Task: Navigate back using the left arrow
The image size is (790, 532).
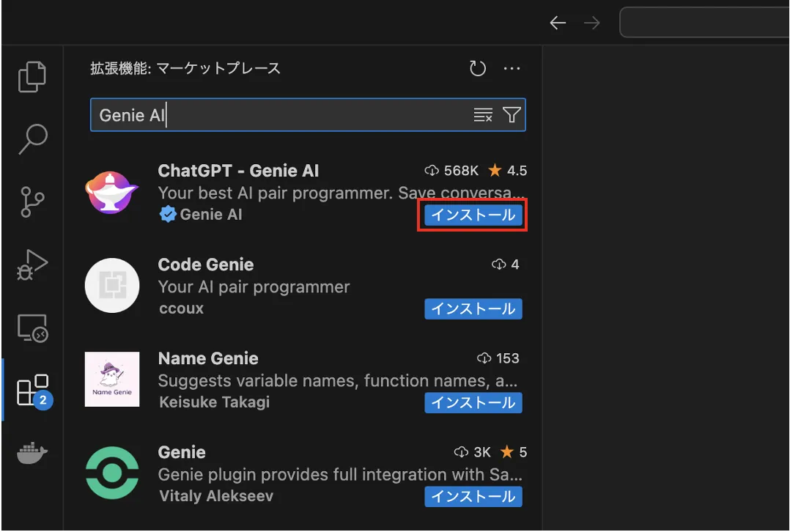Action: (558, 23)
